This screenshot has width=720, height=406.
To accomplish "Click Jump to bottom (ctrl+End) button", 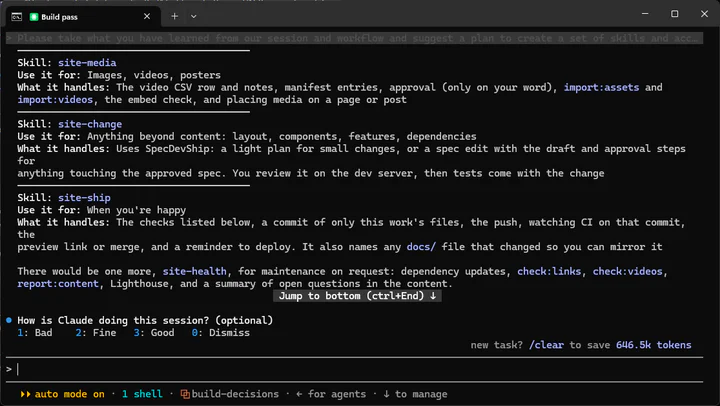I will tap(358, 296).
